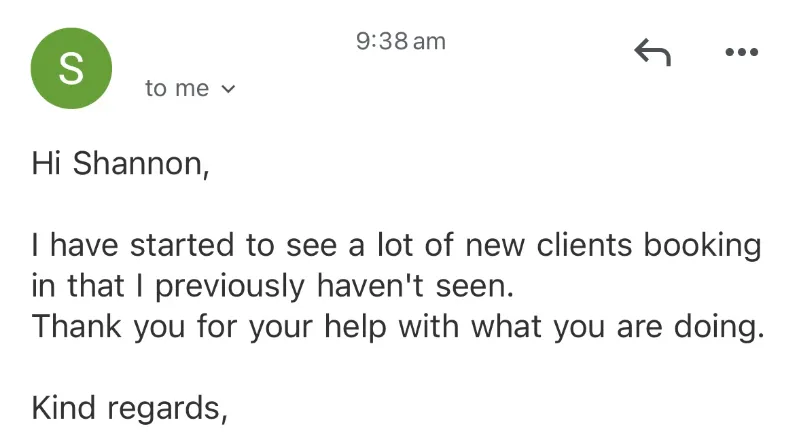Image resolution: width=785 pixels, height=439 pixels.
Task: Expand recipient details with the chevron
Action: click(228, 89)
